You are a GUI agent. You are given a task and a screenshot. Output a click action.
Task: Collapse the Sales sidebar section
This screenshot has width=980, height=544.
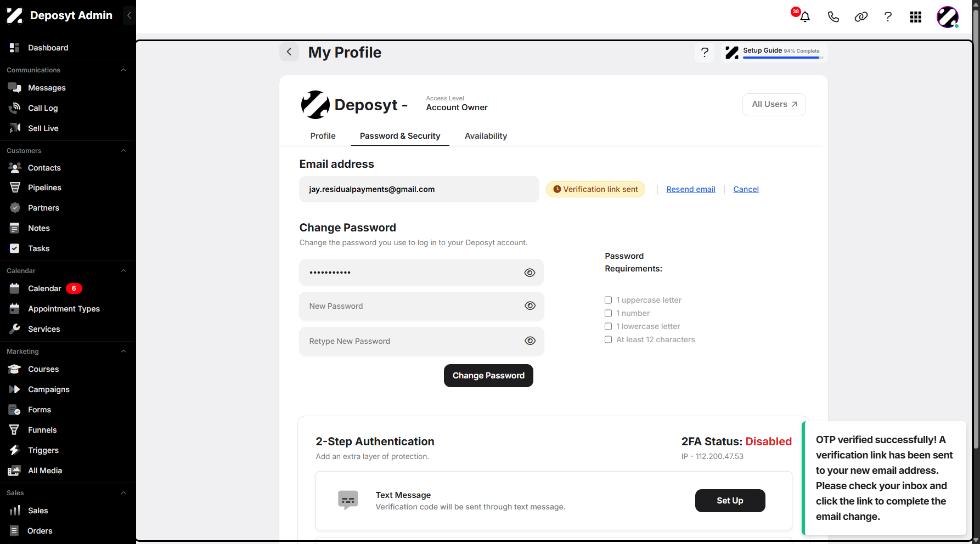(x=123, y=493)
